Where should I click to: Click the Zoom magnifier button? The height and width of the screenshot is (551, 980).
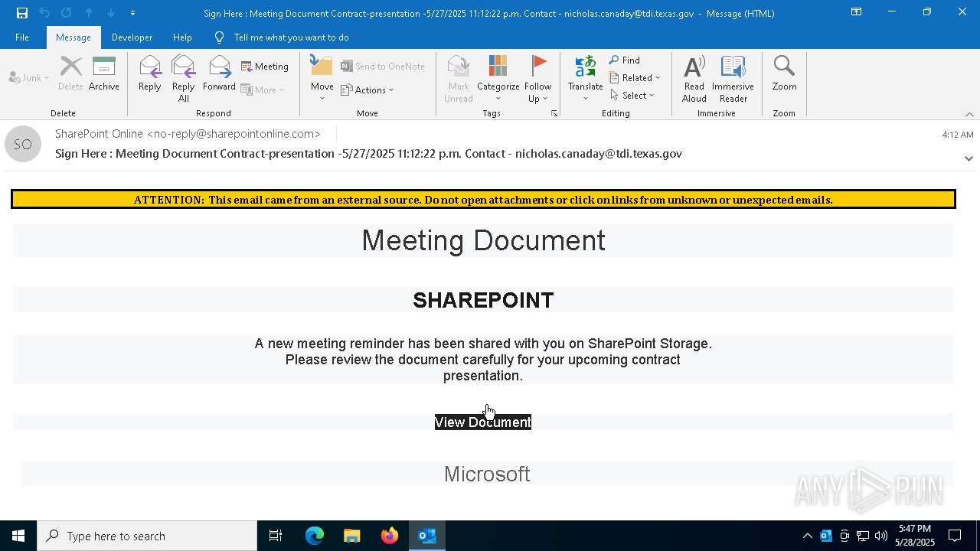784,75
